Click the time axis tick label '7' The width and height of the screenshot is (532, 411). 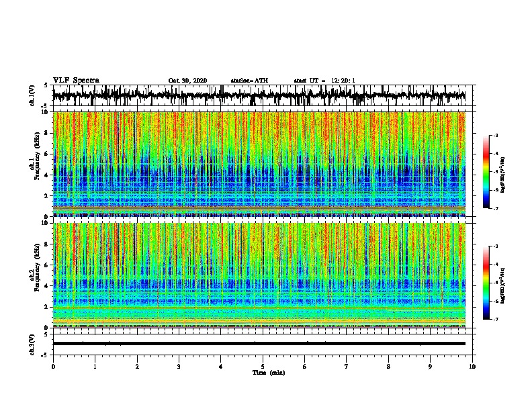tap(347, 367)
